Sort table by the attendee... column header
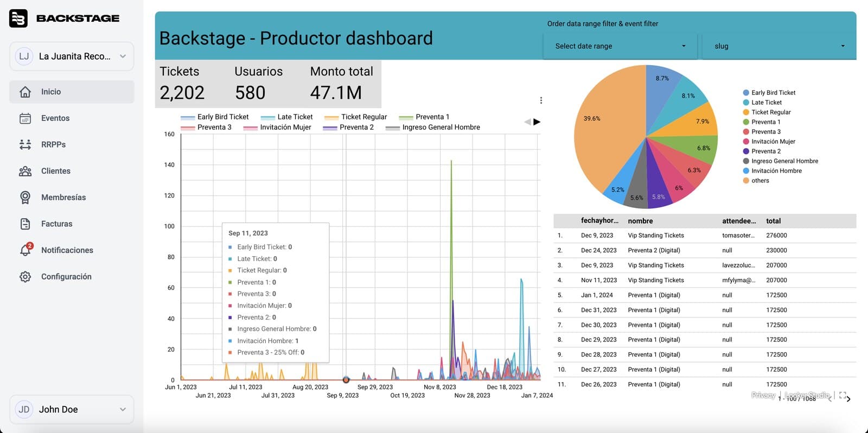The height and width of the screenshot is (433, 868). click(739, 221)
